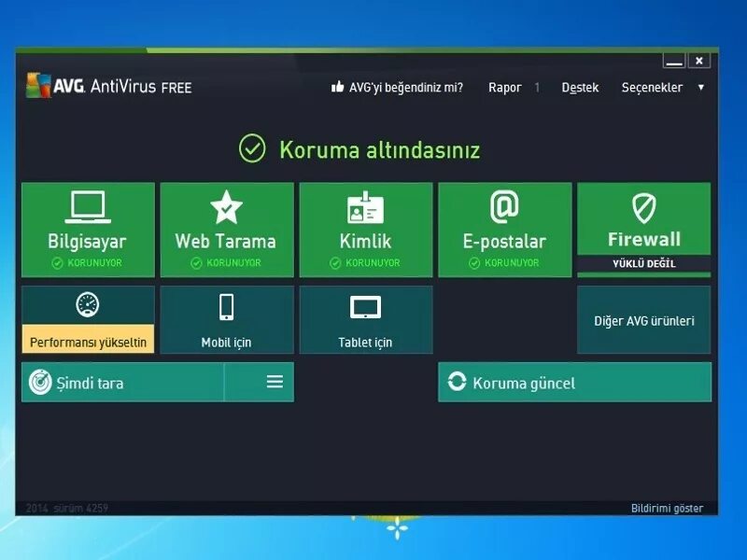Image resolution: width=747 pixels, height=560 pixels.
Task: Click the thumbs-up like icon
Action: point(337,87)
